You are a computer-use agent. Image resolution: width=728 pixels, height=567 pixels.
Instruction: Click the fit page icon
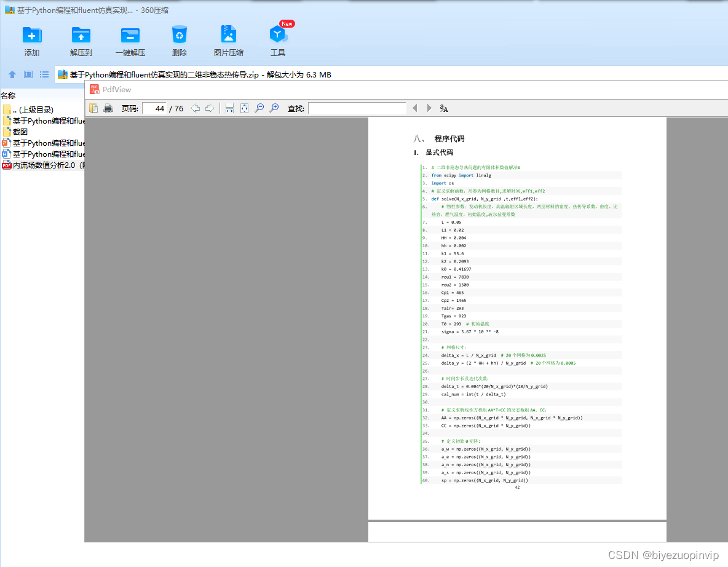click(244, 108)
